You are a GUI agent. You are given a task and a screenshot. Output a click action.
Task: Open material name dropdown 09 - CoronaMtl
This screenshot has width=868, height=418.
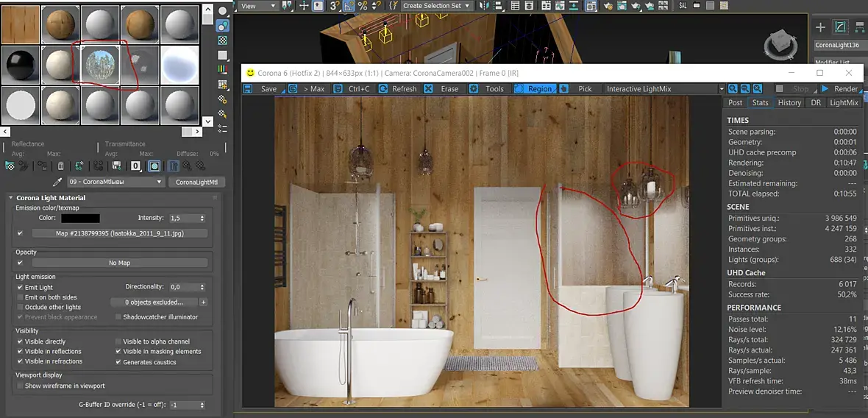pyautogui.click(x=115, y=183)
